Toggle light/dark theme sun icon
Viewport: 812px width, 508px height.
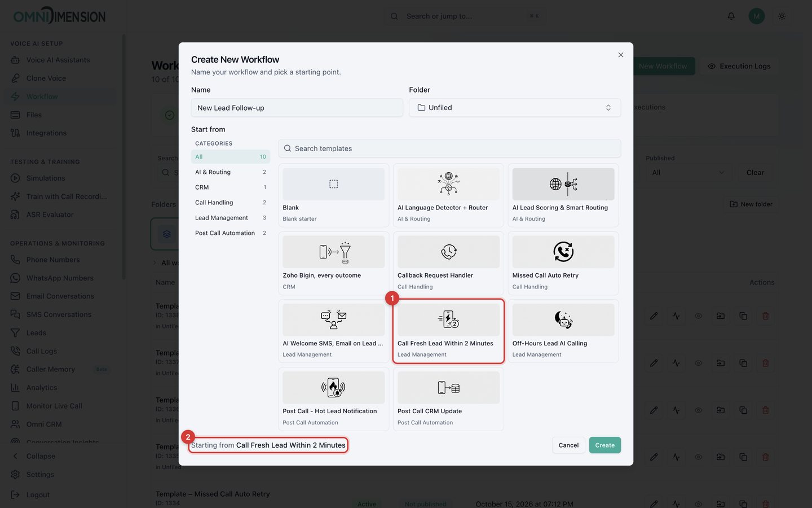tap(782, 16)
